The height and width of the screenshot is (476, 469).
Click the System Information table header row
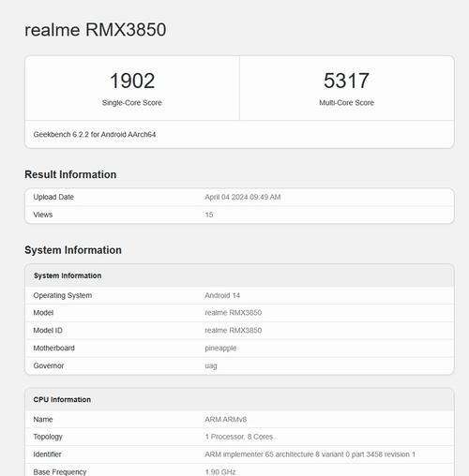click(x=239, y=275)
